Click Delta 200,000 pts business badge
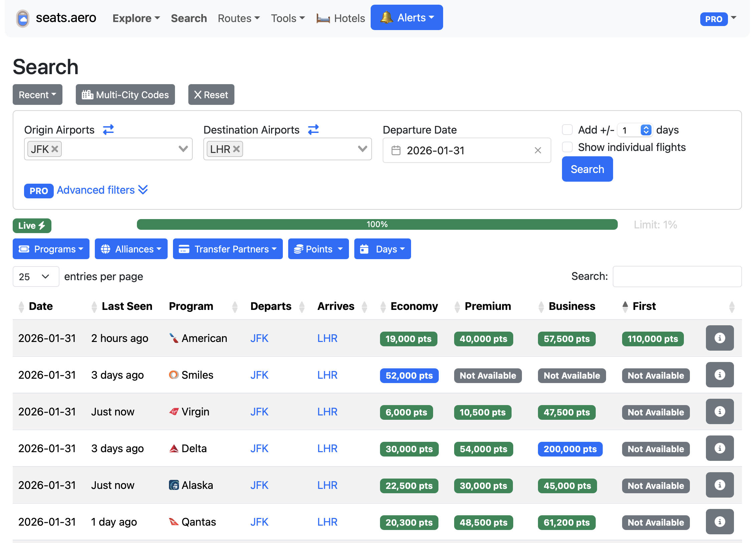Viewport: 756px width, 543px height. [x=570, y=449]
